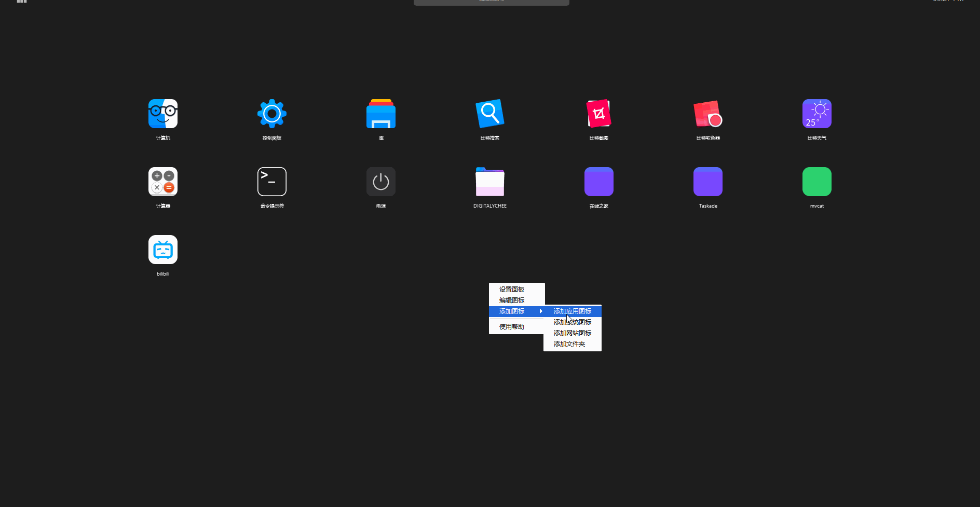Screen dimensions: 980x507
Task: Launch 比特搜索 magnifier app
Action: (x=490, y=114)
